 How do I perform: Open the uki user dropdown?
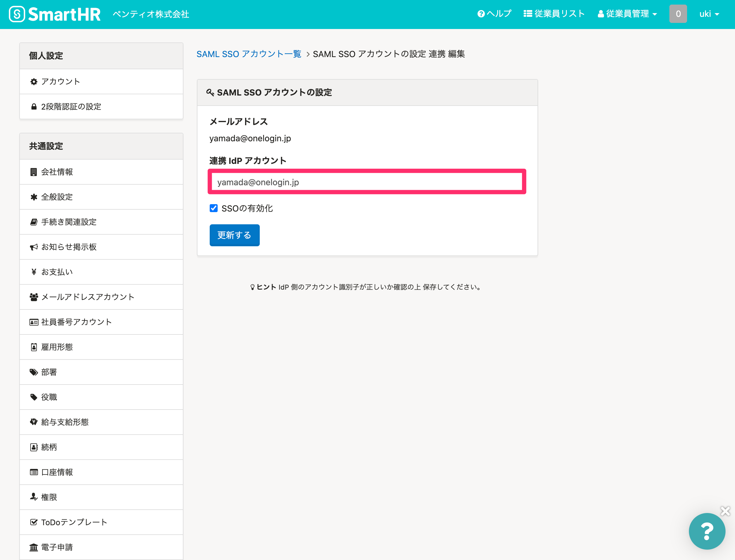pyautogui.click(x=709, y=14)
